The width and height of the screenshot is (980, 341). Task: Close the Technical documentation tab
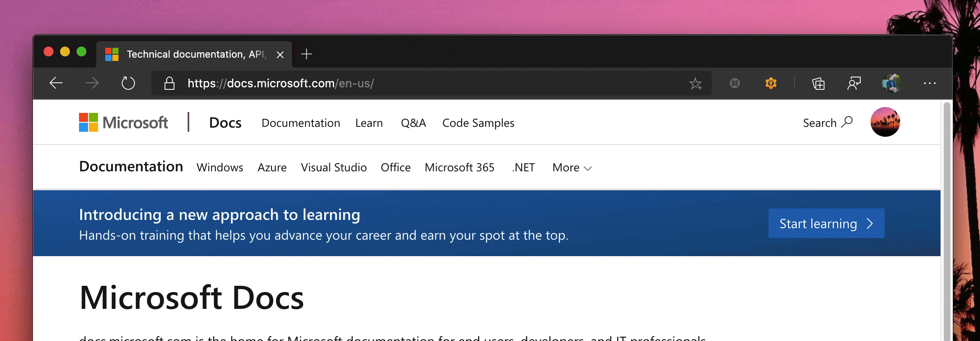point(280,55)
